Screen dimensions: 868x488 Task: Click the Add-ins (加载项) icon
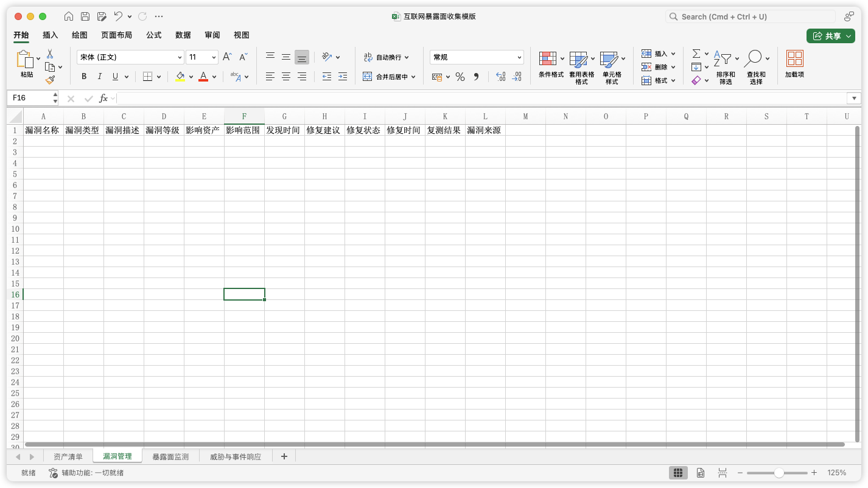click(794, 64)
